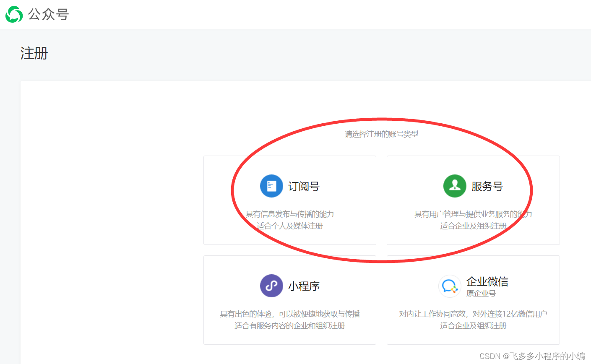Click the 请选择注册的账号类型 prompt text

(382, 134)
